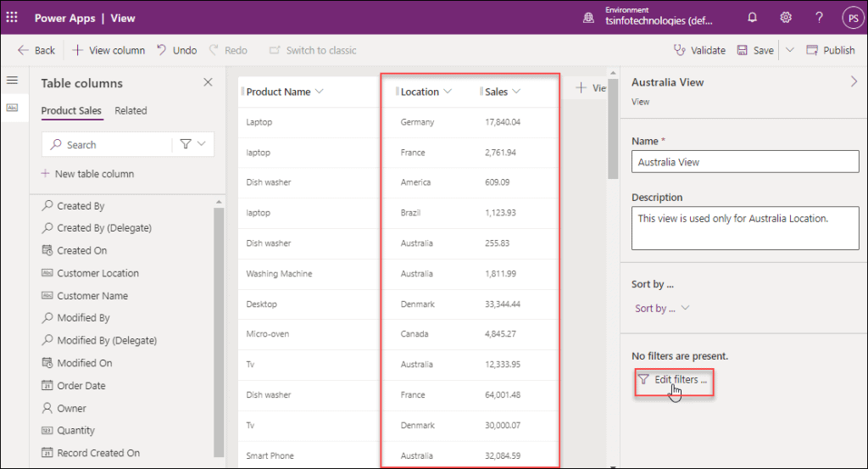The height and width of the screenshot is (469, 868).
Task: Select the 33,344.44 sales value
Action: click(x=503, y=304)
